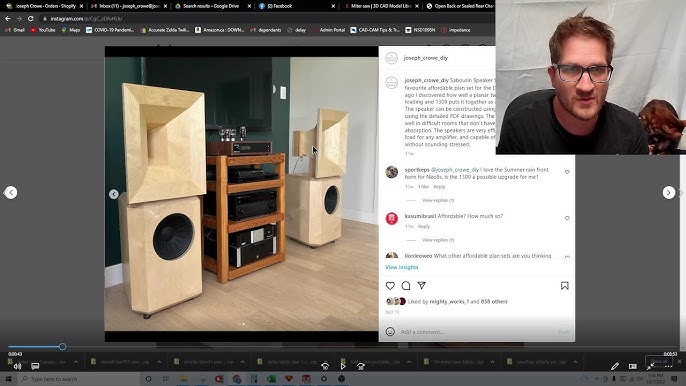View replies under kasumibrasil's comment
Screen dimensions: 686x386
pos(438,240)
